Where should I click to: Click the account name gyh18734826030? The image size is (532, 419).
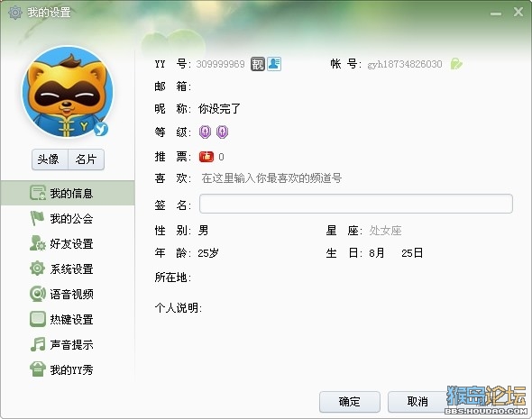tap(405, 64)
